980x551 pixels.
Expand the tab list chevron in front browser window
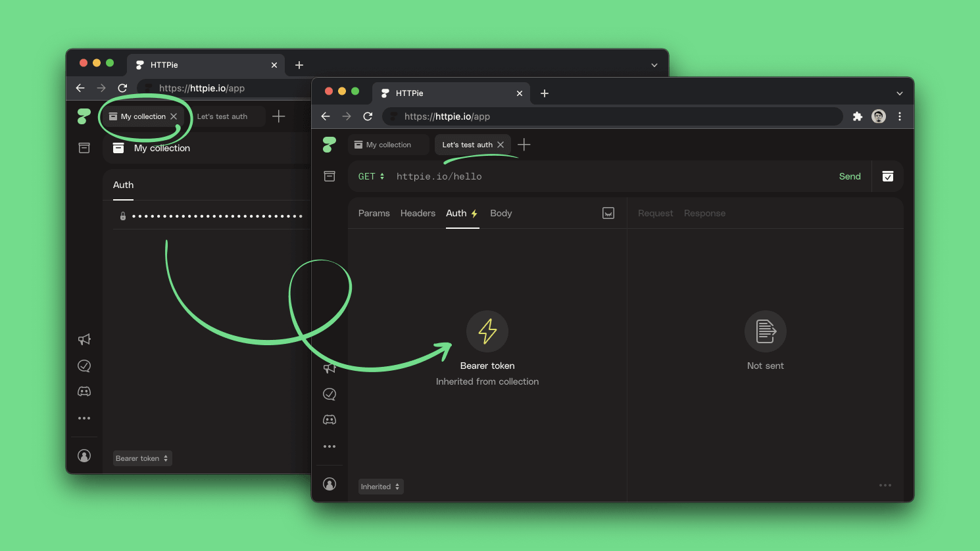click(x=900, y=93)
